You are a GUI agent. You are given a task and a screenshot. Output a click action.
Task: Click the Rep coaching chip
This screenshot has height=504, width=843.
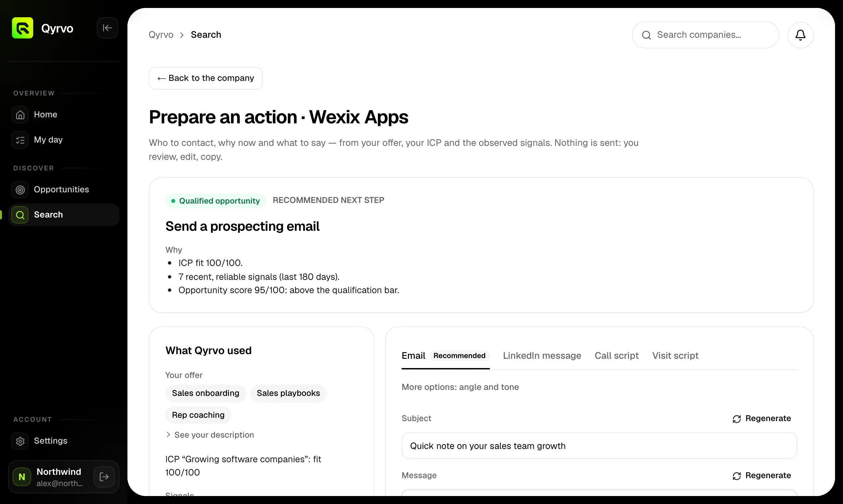coord(198,415)
